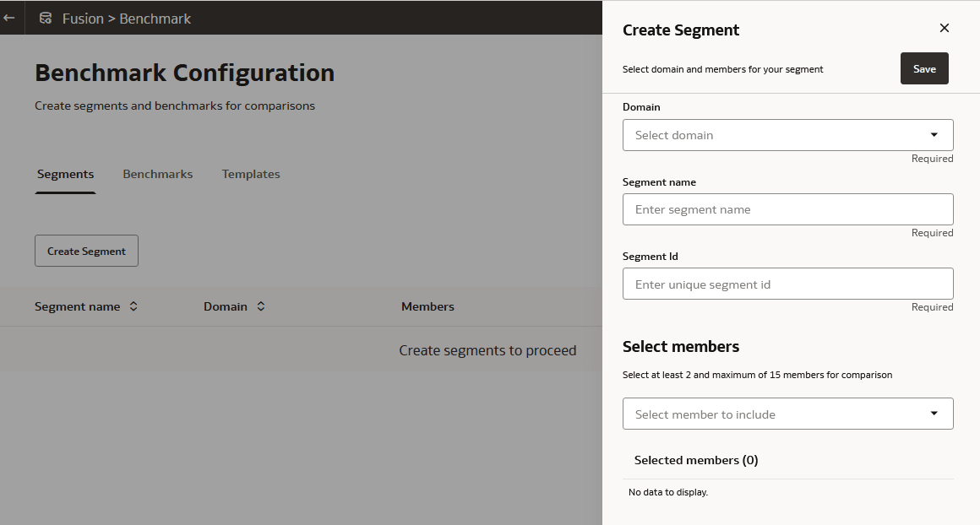This screenshot has width=980, height=525.
Task: Open the Templates tab
Action: tap(251, 174)
